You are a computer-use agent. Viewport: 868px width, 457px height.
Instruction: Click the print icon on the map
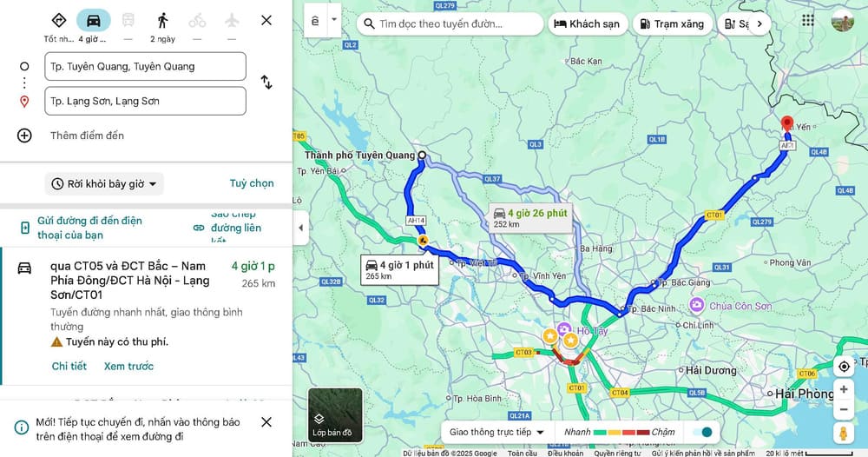click(x=316, y=21)
